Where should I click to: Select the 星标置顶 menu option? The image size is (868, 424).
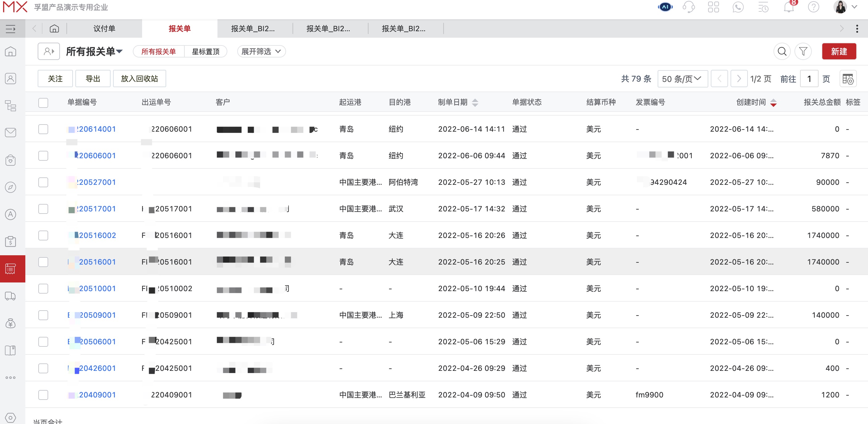(x=205, y=51)
